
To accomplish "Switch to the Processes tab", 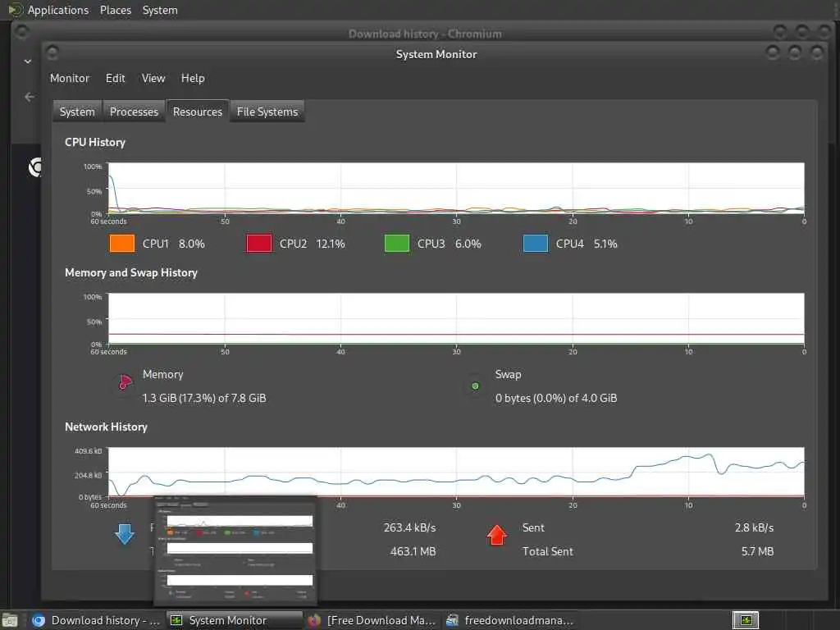I will pyautogui.click(x=134, y=112).
